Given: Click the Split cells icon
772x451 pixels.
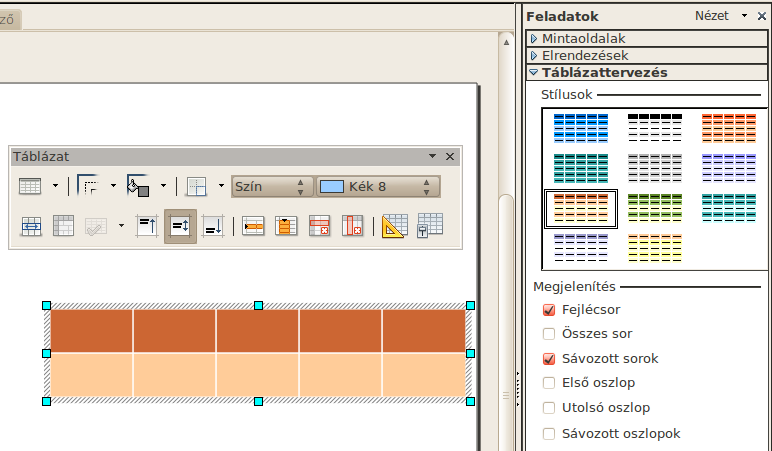Looking at the screenshot, I should click(x=64, y=226).
